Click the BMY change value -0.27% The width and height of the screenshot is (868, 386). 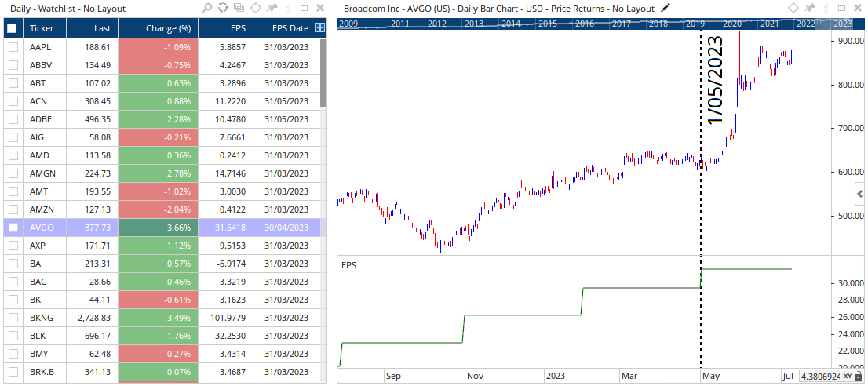[158, 353]
